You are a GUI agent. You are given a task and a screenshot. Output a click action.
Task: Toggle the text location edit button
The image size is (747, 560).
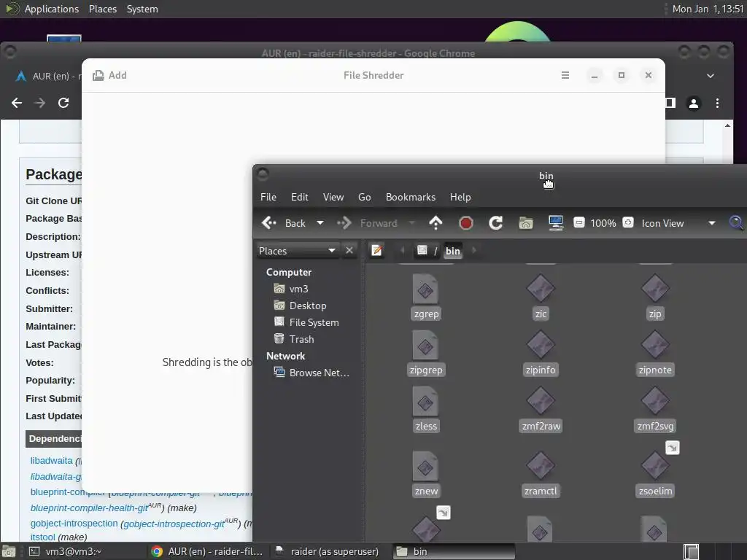376,250
